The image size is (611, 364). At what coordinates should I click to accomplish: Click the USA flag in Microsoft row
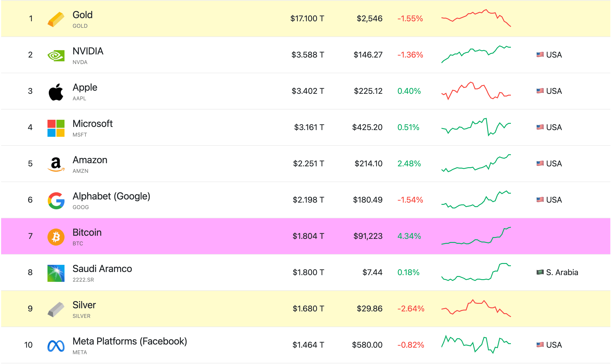(540, 127)
